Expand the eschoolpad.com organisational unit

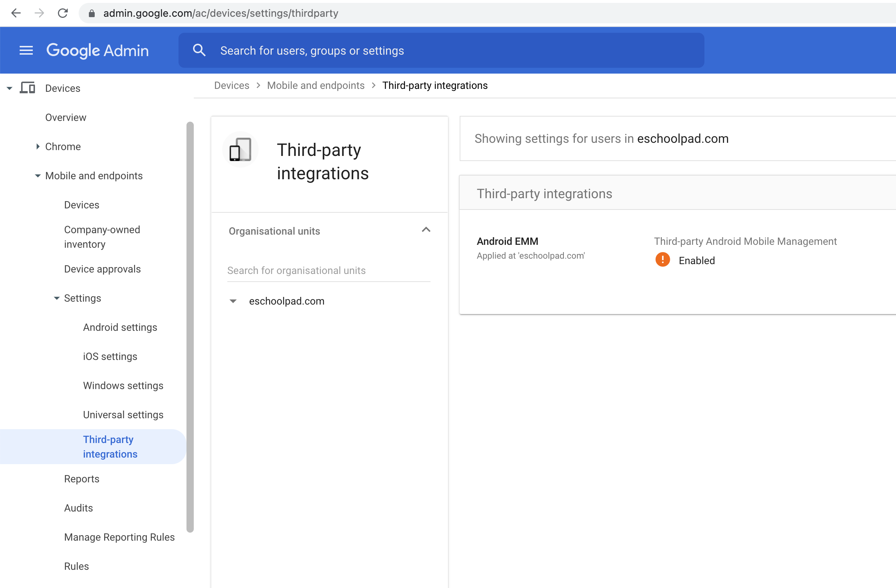pyautogui.click(x=233, y=301)
